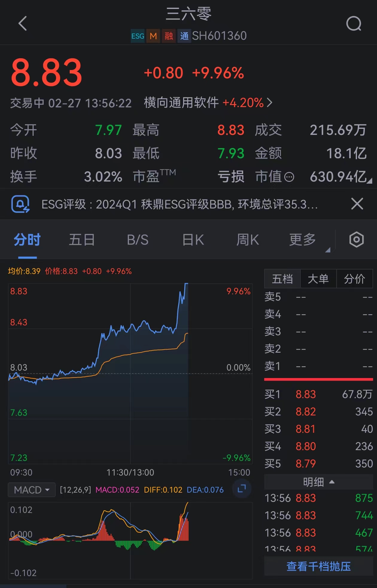Switch order panel to 分价 view
377x588 pixels.
[x=355, y=279]
